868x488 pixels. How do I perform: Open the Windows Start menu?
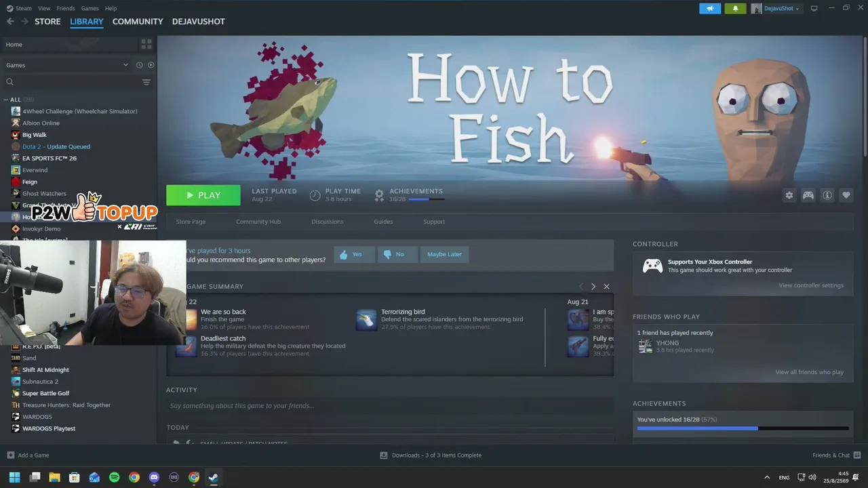pos(14,477)
